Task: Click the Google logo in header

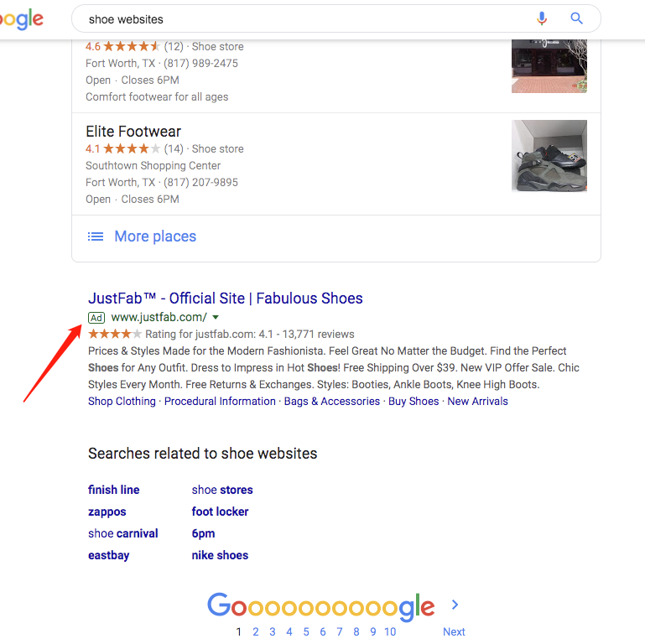Action: (x=22, y=19)
